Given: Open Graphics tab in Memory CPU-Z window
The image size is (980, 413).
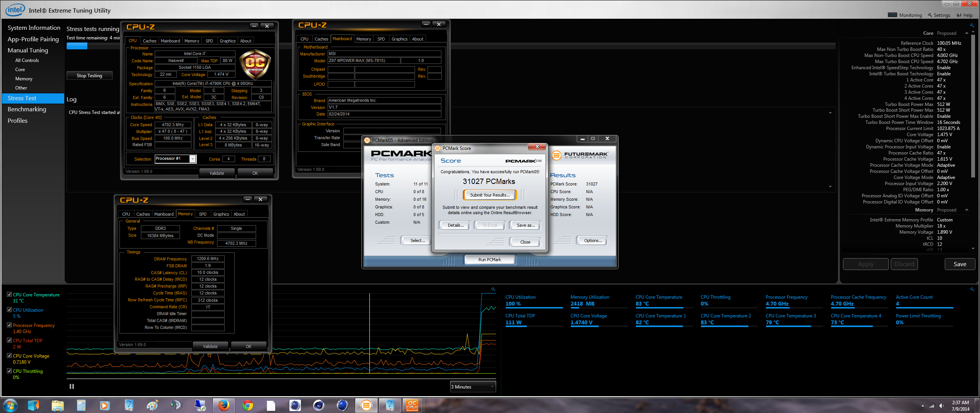Looking at the screenshot, I should coord(221,214).
